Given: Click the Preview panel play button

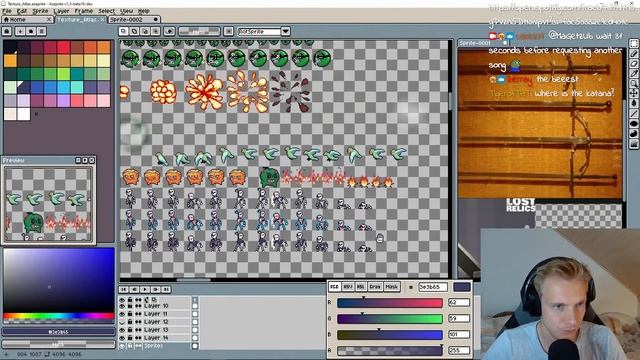Looking at the screenshot, I should tap(85, 160).
